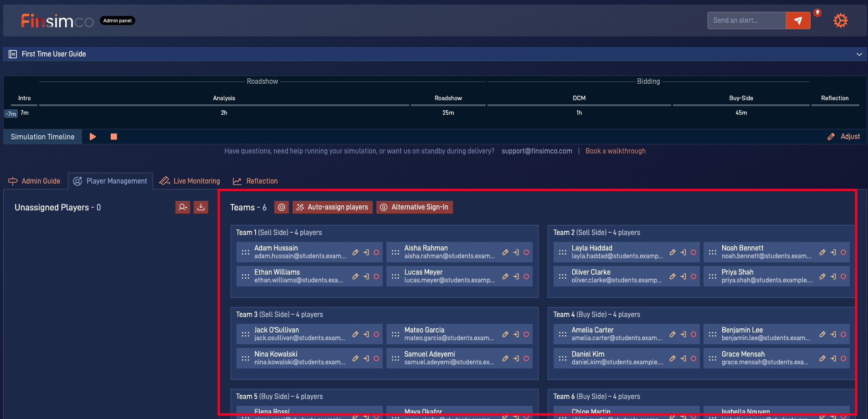868x419 pixels.
Task: Edit Daniel Kim with pencil icon
Action: pyautogui.click(x=673, y=358)
